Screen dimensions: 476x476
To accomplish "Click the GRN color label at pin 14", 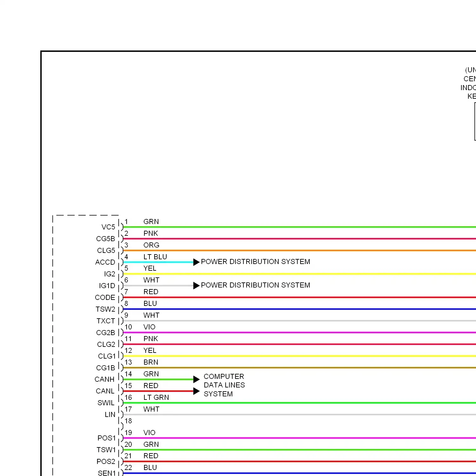I will coord(151,374).
